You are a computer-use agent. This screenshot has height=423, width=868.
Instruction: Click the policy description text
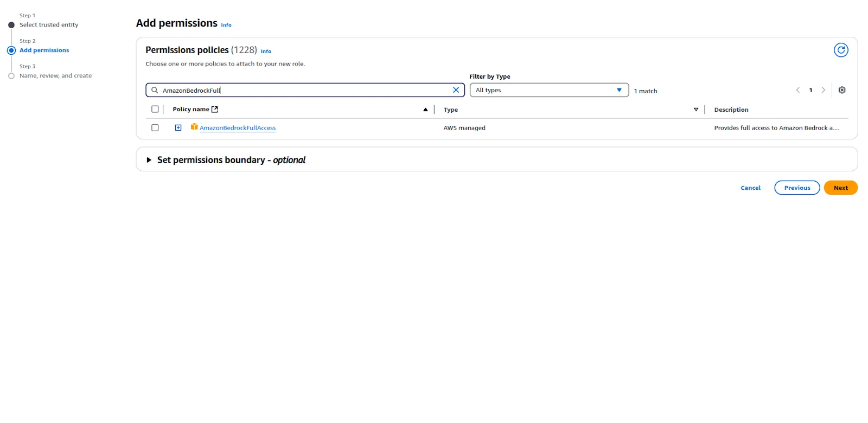click(776, 128)
